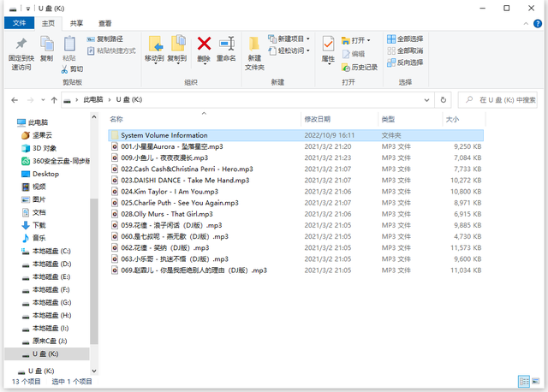Sort by the 名称 column header
This screenshot has height=392, width=548.
click(204, 119)
